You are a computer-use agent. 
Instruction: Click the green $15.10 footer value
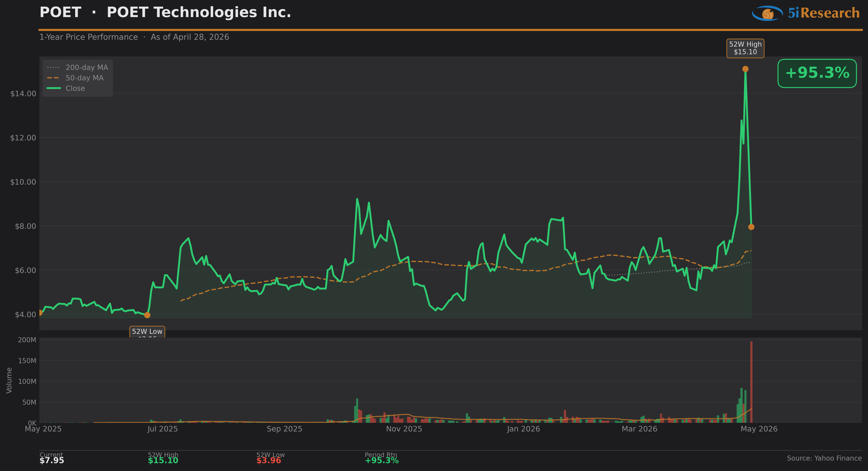[163, 461]
